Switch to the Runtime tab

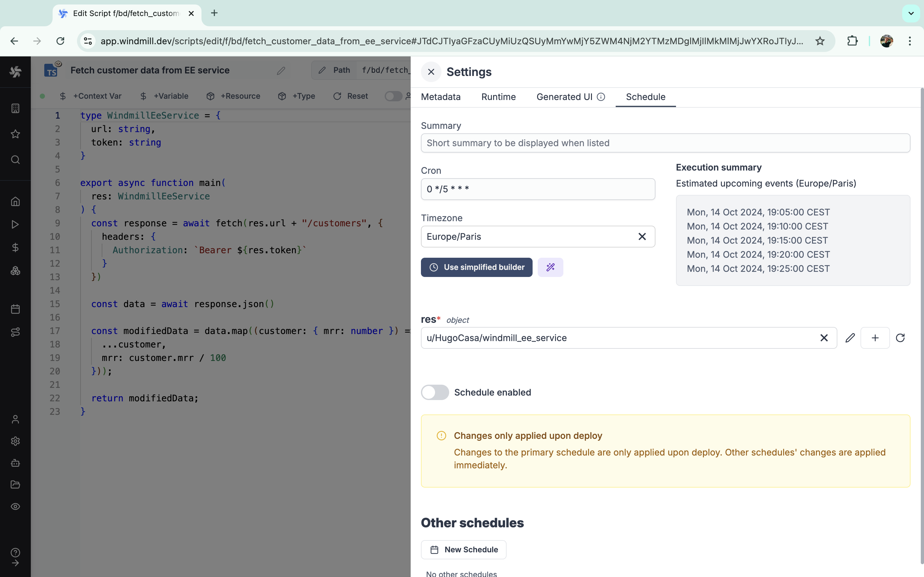click(498, 97)
